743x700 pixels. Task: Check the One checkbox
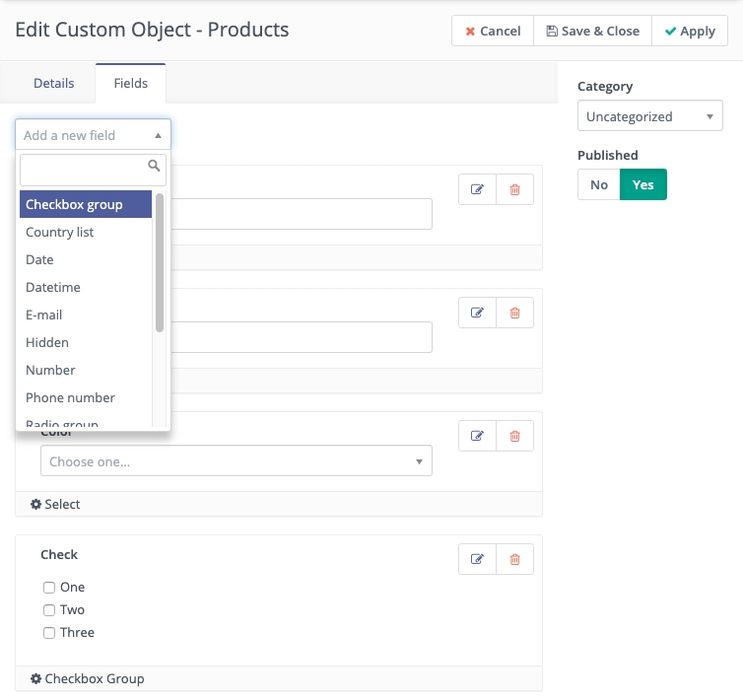[49, 588]
